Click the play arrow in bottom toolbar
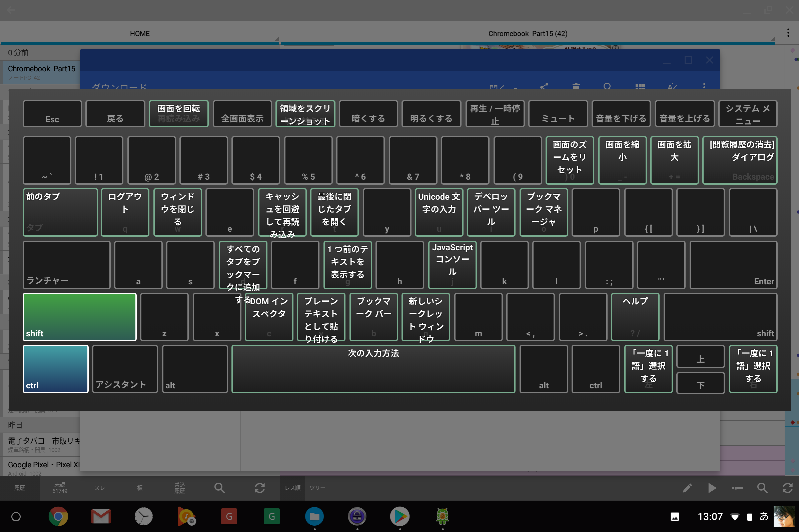 [x=712, y=488]
